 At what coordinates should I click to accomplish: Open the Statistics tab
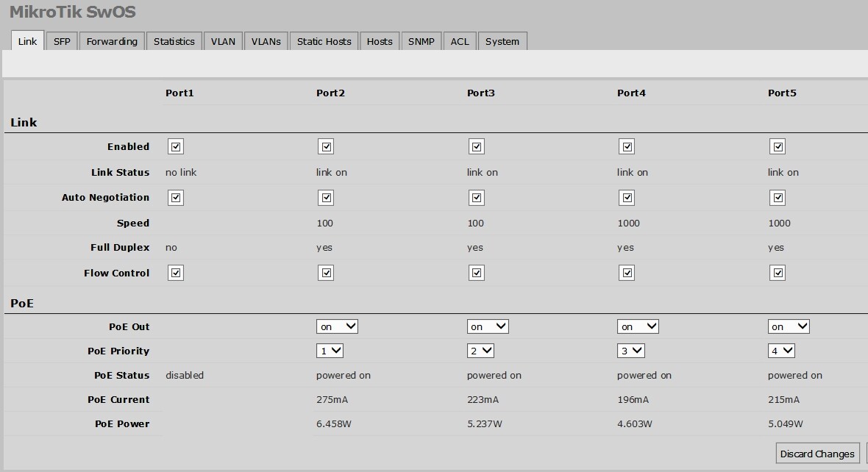174,42
